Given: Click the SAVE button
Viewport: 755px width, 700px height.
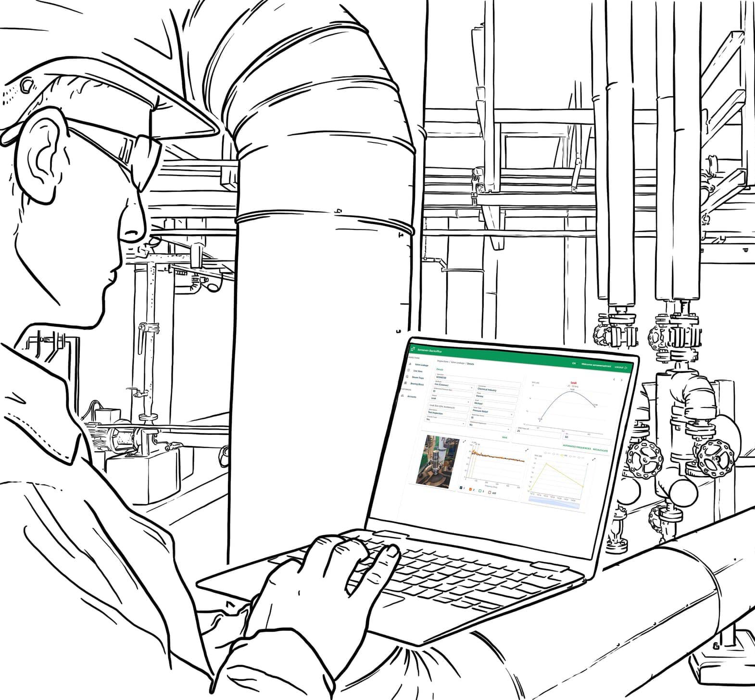Looking at the screenshot, I should click(x=504, y=437).
